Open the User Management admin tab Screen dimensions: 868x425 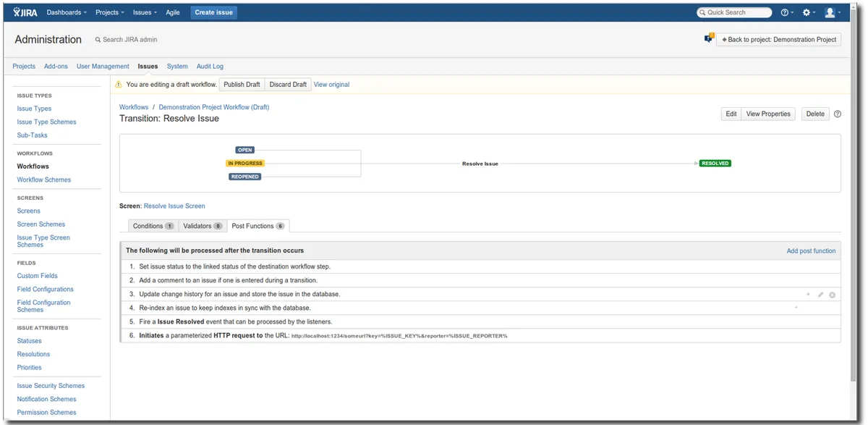pos(103,66)
